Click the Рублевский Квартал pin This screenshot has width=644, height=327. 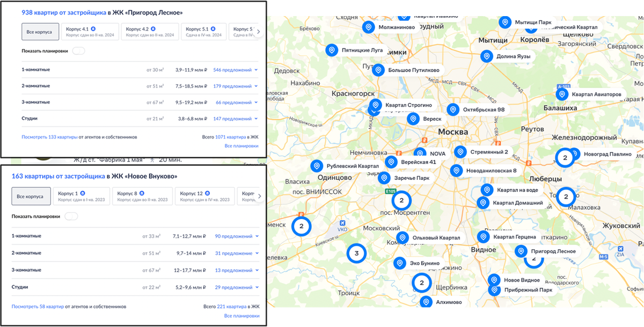(317, 166)
